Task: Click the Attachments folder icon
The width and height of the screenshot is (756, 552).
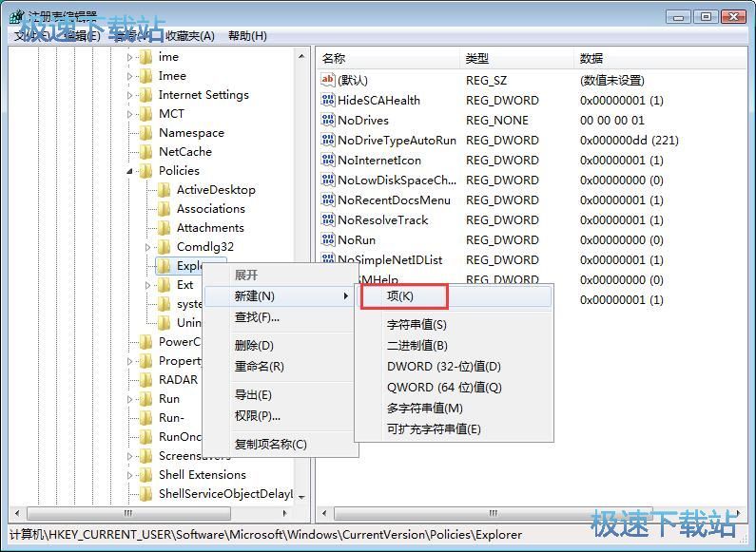Action: pyautogui.click(x=165, y=228)
